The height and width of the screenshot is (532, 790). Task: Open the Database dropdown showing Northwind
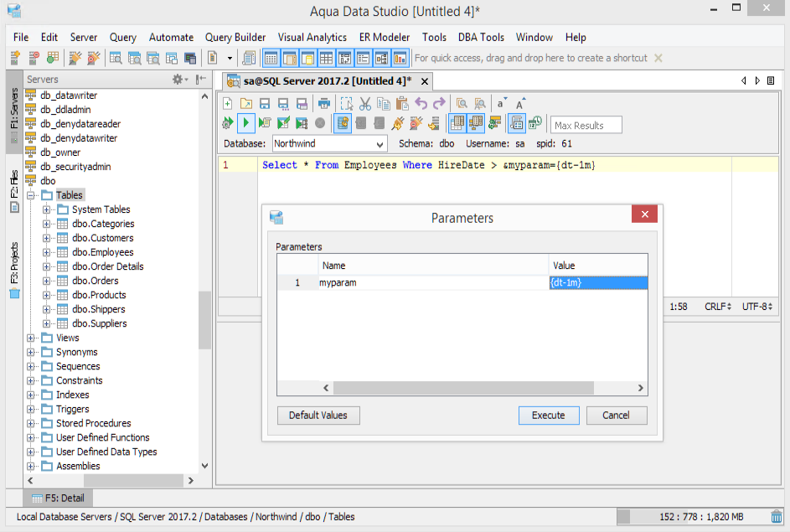(330, 143)
